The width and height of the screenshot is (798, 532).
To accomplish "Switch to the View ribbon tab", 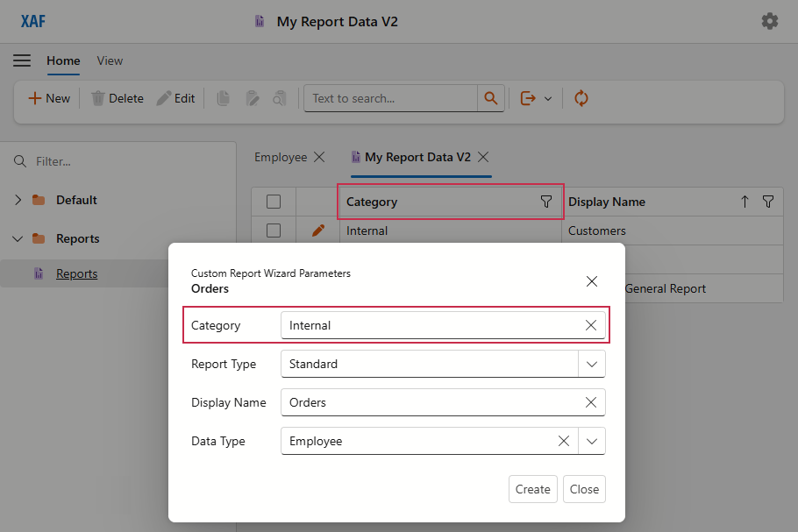I will click(x=110, y=60).
